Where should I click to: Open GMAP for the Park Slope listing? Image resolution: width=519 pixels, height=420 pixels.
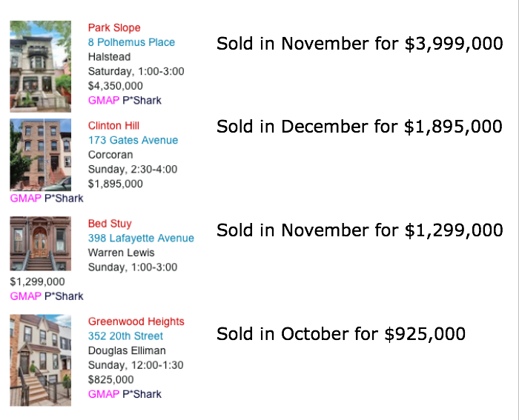tap(104, 100)
